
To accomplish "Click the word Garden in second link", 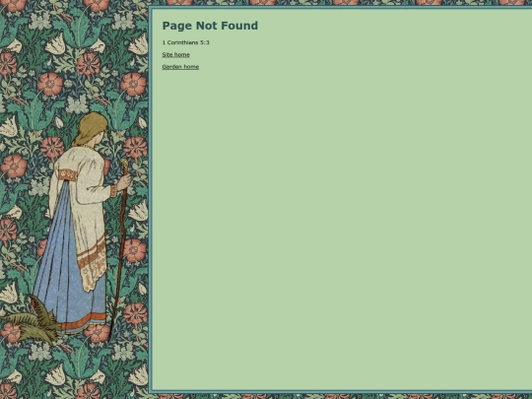I will tap(172, 67).
